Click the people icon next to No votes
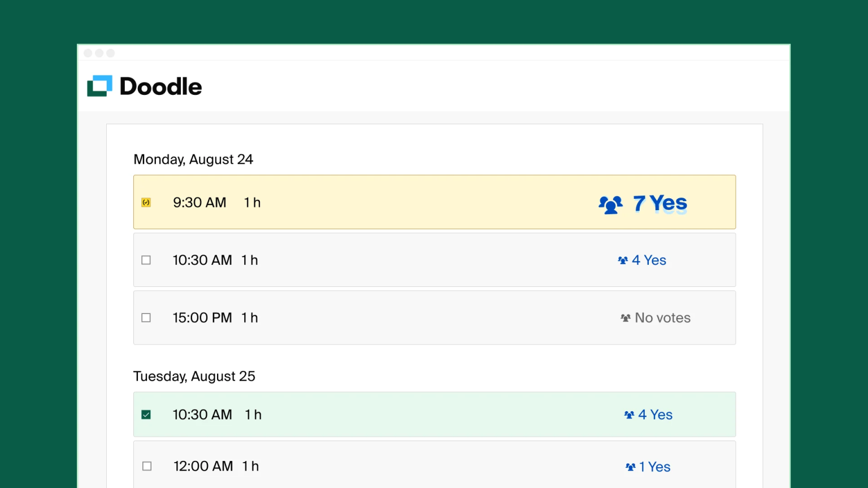Viewport: 868px width, 488px height. (x=624, y=317)
